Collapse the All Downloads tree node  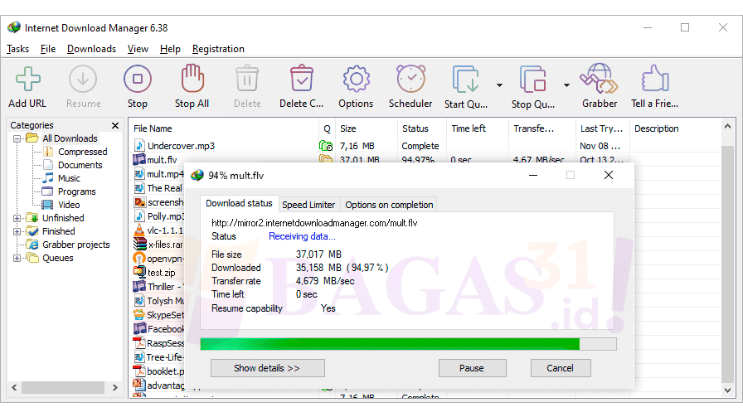pos(17,139)
